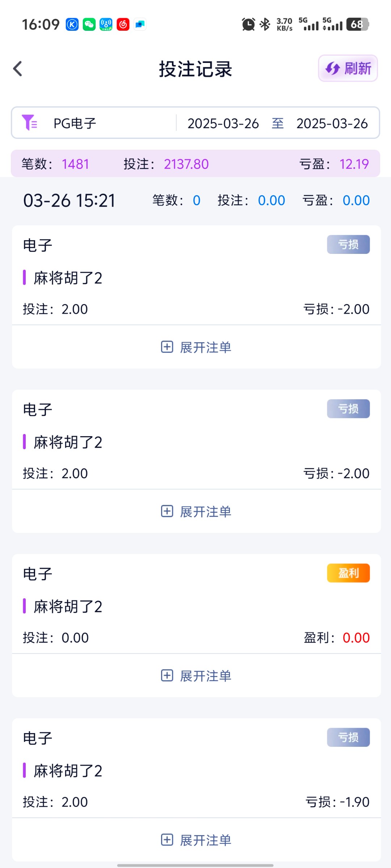Viewport: 391px width, 868px height.
Task: Tap the back arrow icon
Action: pos(18,69)
